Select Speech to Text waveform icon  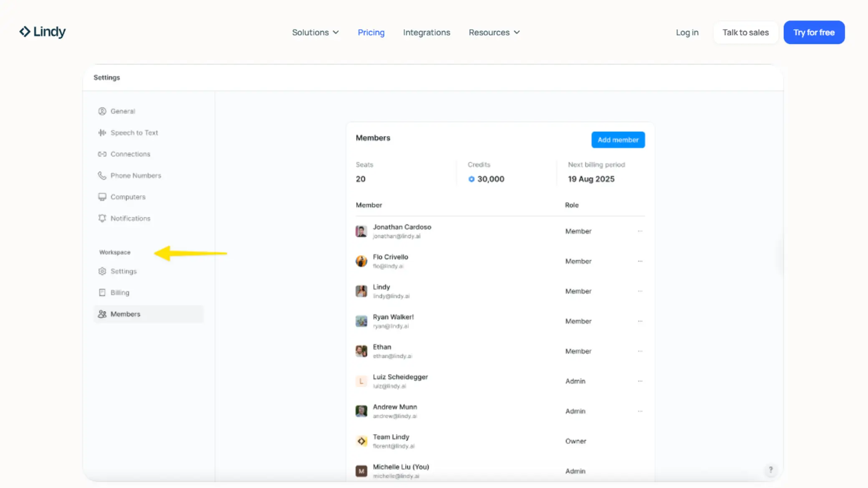pos(102,133)
